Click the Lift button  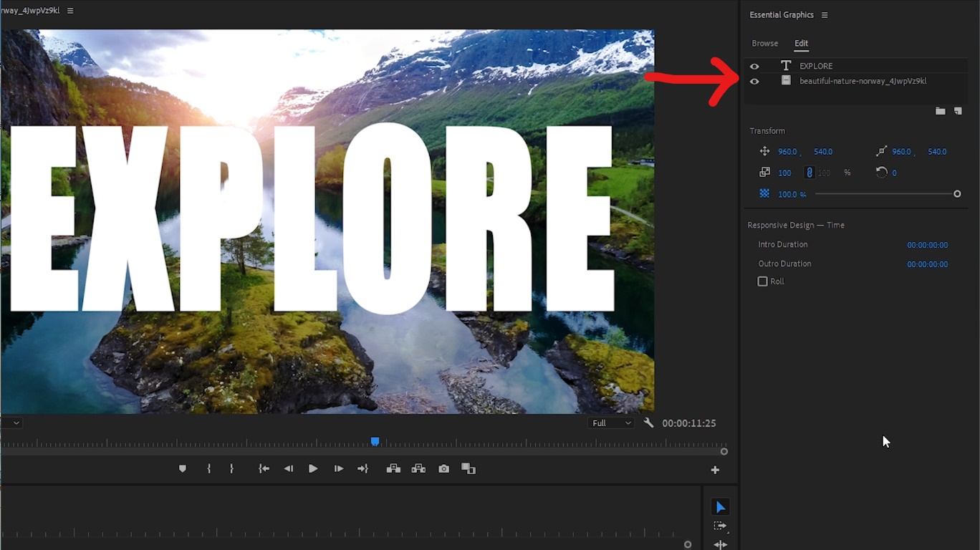point(393,469)
